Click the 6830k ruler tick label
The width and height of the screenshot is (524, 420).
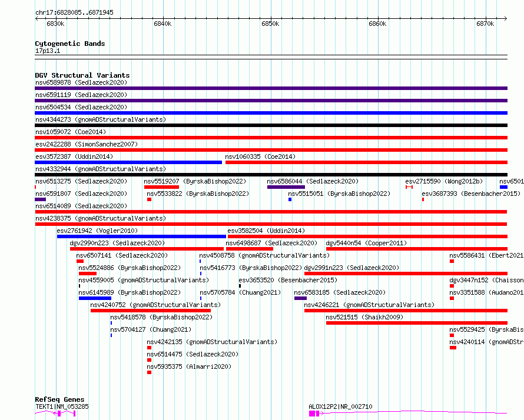click(x=55, y=24)
